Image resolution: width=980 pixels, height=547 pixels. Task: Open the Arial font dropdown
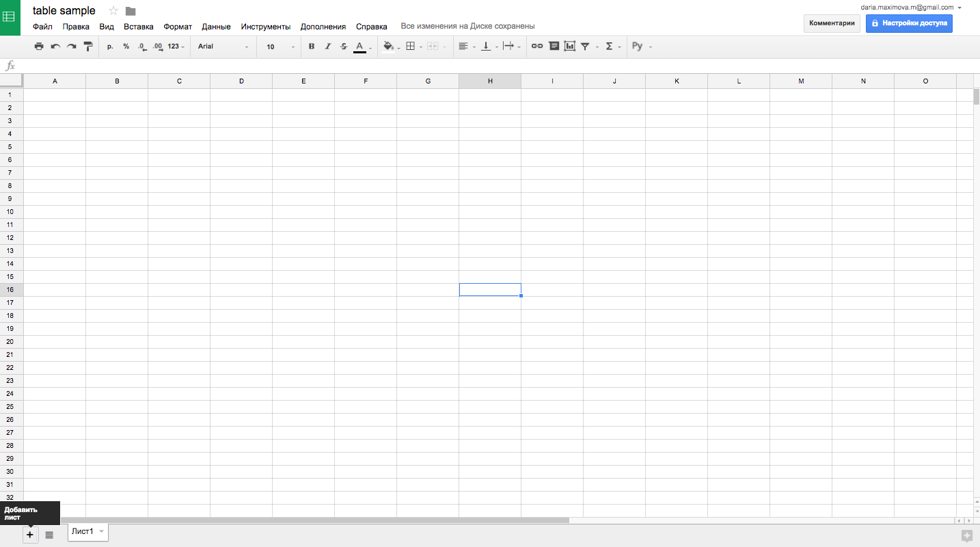click(x=223, y=46)
